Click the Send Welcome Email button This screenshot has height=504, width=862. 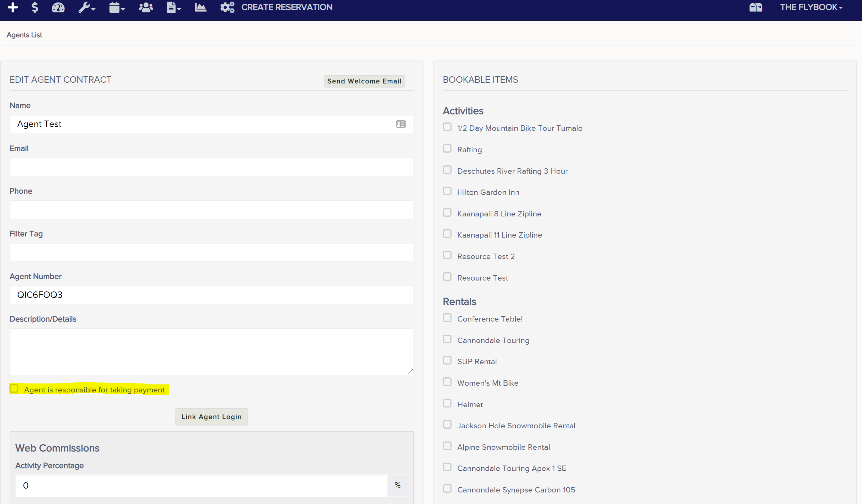click(364, 81)
